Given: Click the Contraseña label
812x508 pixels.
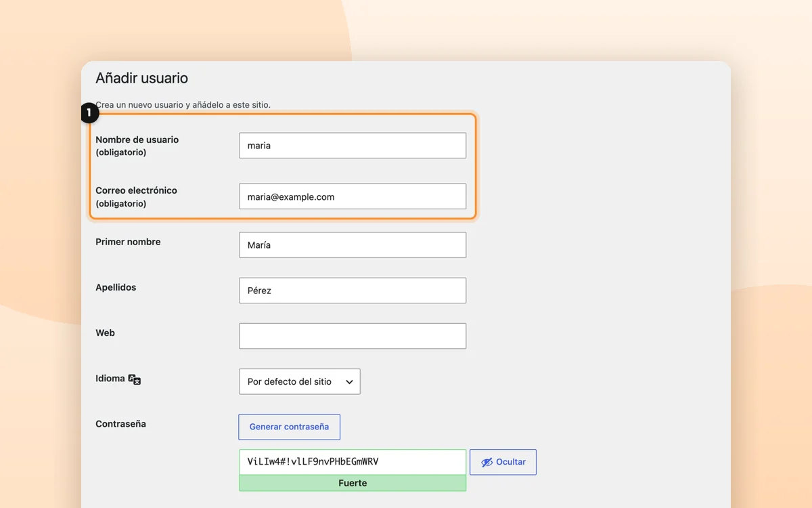Looking at the screenshot, I should (x=120, y=424).
